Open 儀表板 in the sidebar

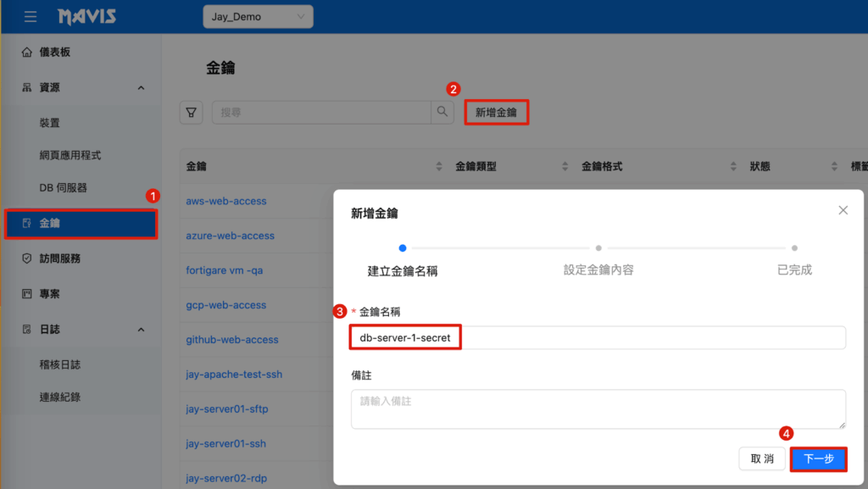point(54,53)
